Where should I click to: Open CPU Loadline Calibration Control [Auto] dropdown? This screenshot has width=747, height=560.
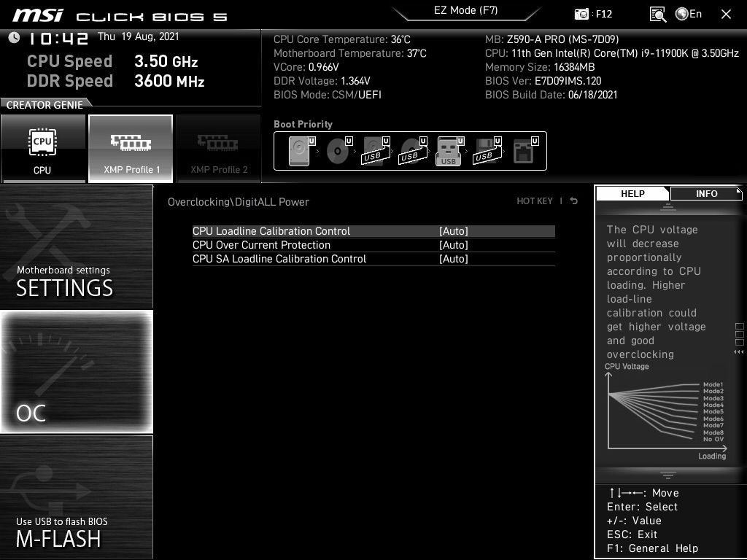(x=454, y=231)
